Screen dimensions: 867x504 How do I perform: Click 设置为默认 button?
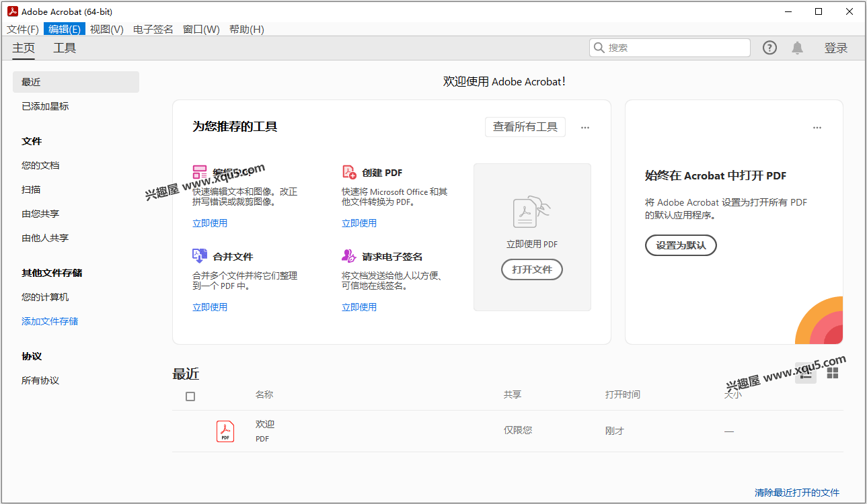click(x=681, y=245)
